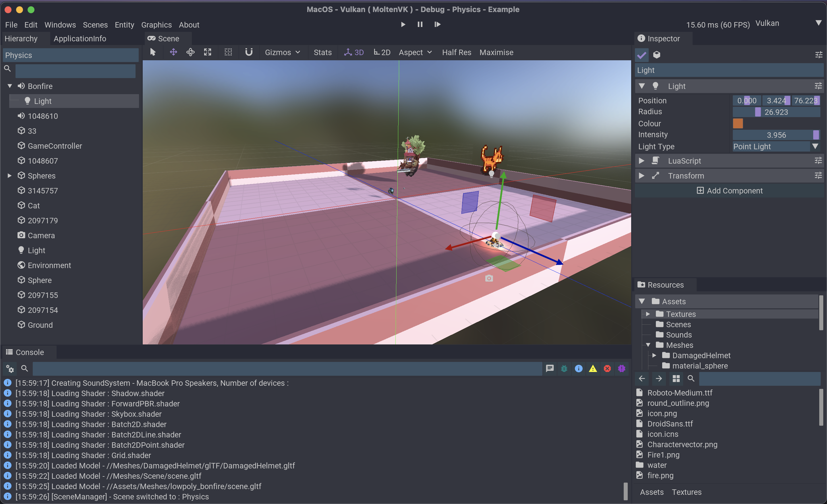Open the Scenes menu
Image resolution: width=827 pixels, height=504 pixels.
click(x=95, y=25)
